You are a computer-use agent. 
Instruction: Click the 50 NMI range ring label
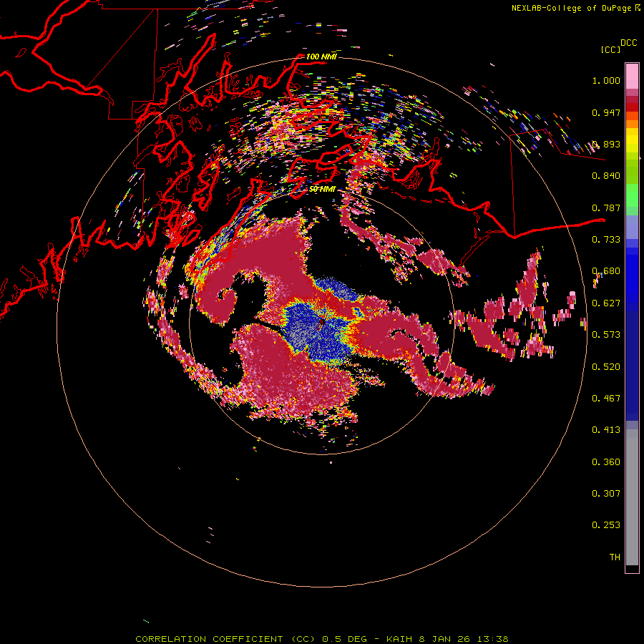[322, 190]
